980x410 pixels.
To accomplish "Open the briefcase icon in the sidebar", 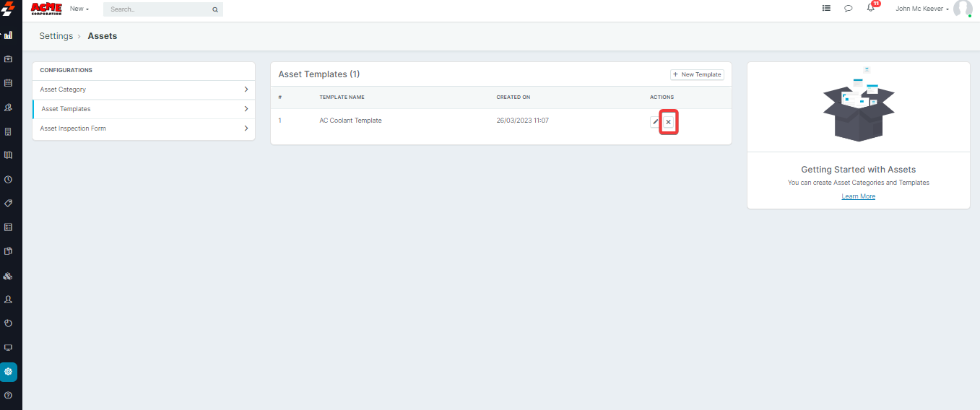I will (8, 59).
